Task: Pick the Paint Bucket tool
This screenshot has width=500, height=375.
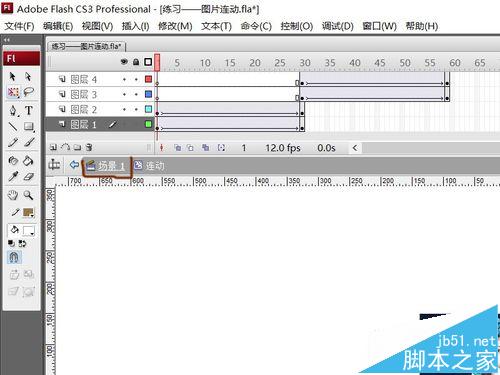Action: pos(29,161)
